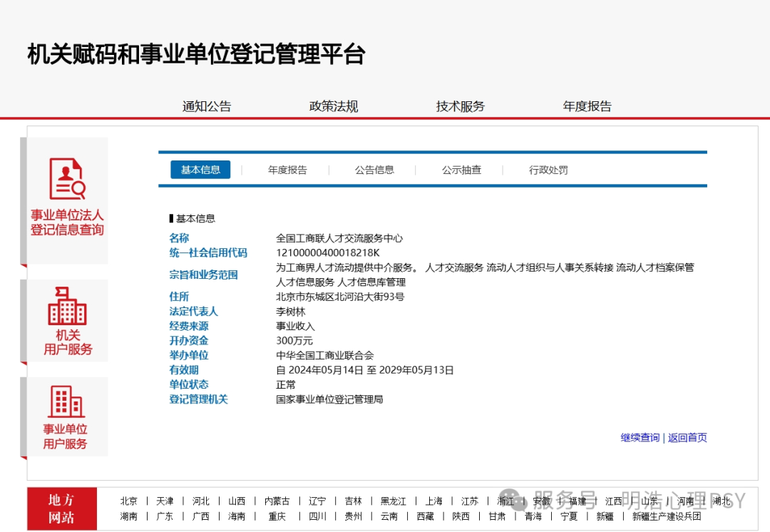This screenshot has width=770, height=532.
Task: Open the 云南 local site link
Action: coord(389,516)
